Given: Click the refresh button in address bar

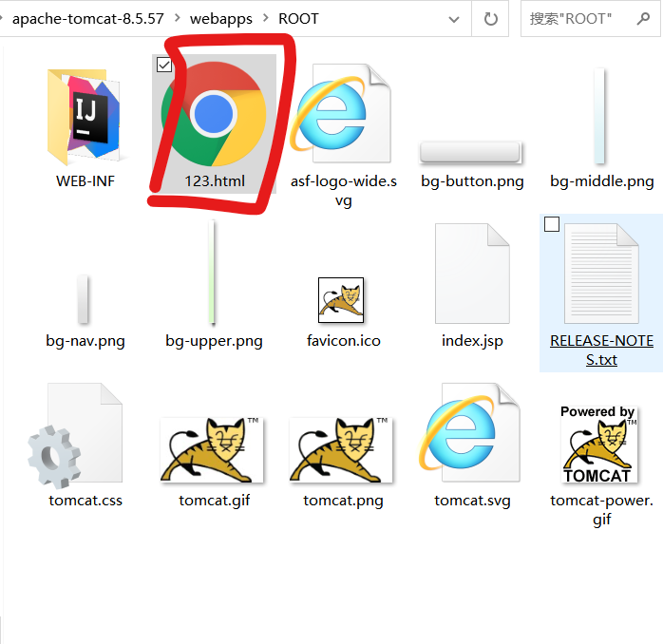Looking at the screenshot, I should (490, 19).
